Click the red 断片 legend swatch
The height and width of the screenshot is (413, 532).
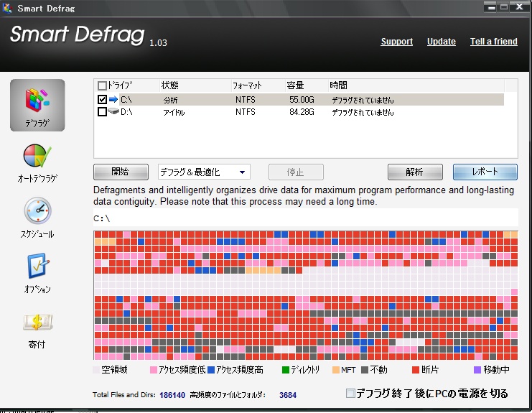point(416,370)
